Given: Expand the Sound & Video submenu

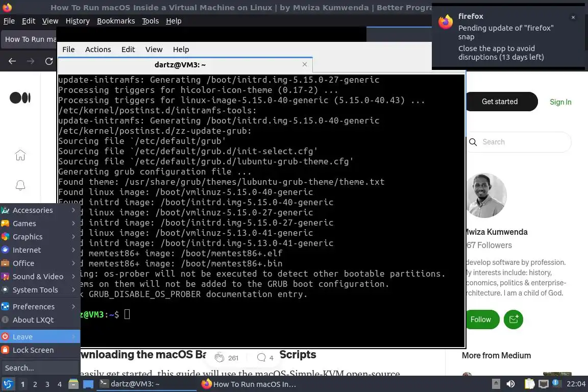Looking at the screenshot, I should [40, 277].
